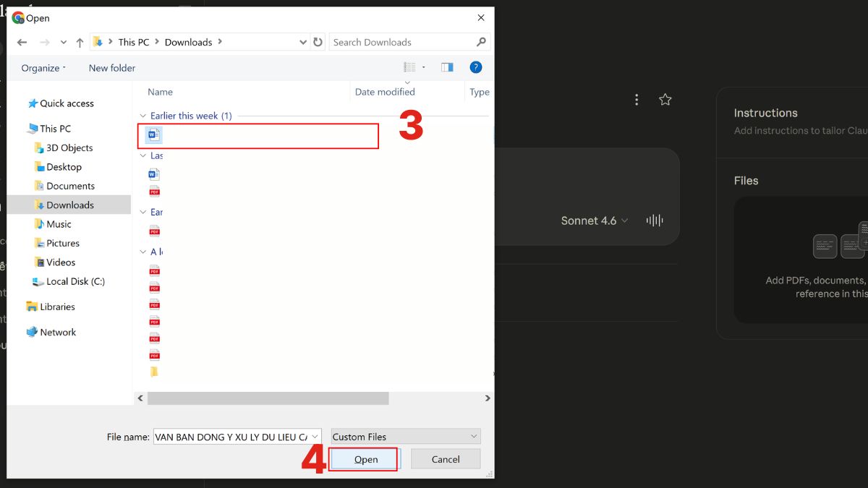Open Quick access in the navigation pane

click(67, 103)
